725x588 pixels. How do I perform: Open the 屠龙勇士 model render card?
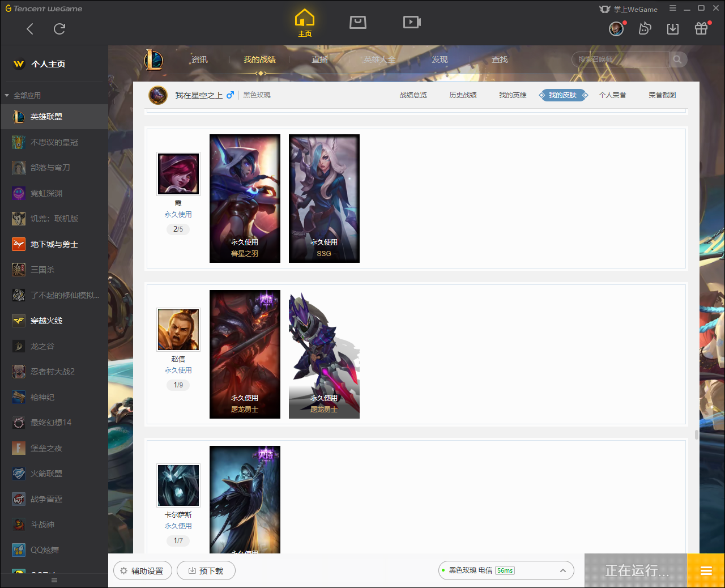point(324,354)
